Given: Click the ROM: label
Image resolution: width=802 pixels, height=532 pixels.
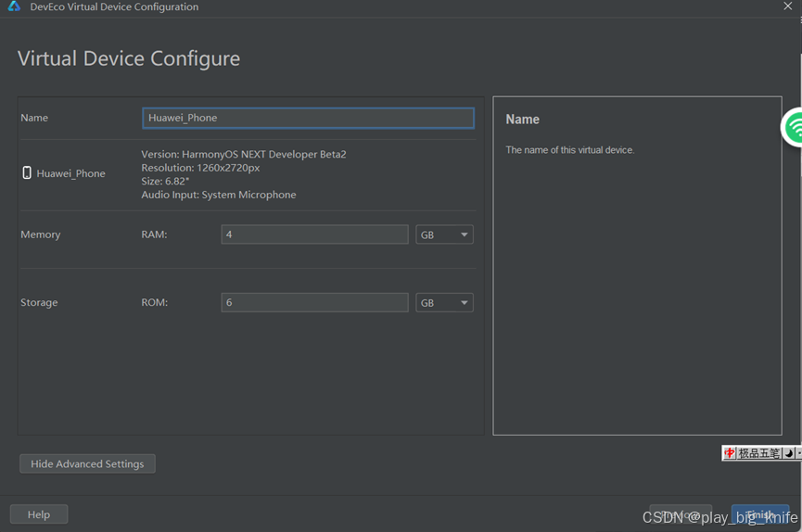Looking at the screenshot, I should pos(155,302).
